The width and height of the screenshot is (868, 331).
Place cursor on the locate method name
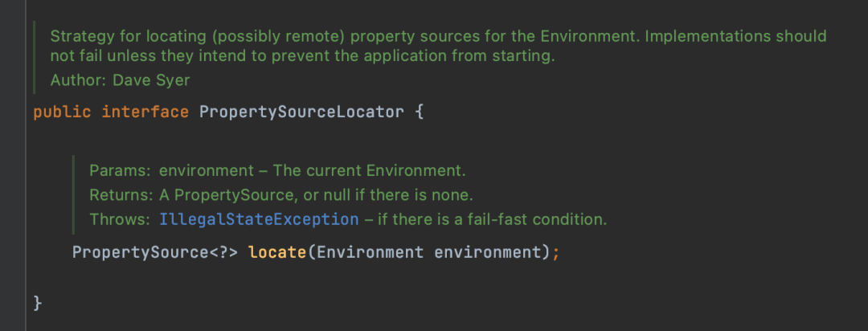(277, 252)
